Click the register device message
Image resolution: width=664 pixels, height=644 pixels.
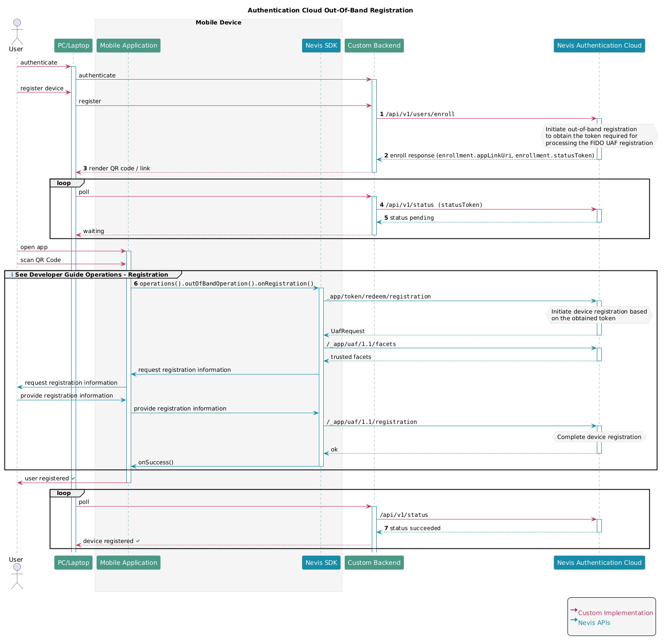(x=42, y=89)
